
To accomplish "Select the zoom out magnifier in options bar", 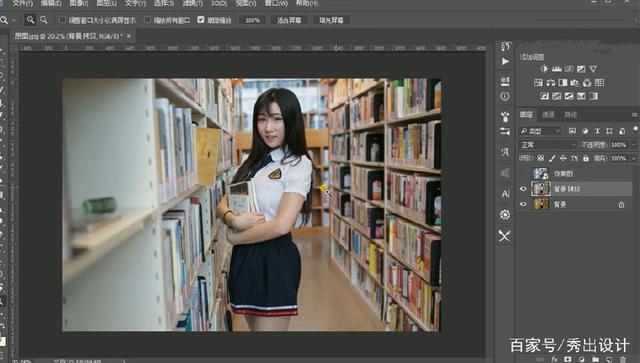I will coord(43,20).
